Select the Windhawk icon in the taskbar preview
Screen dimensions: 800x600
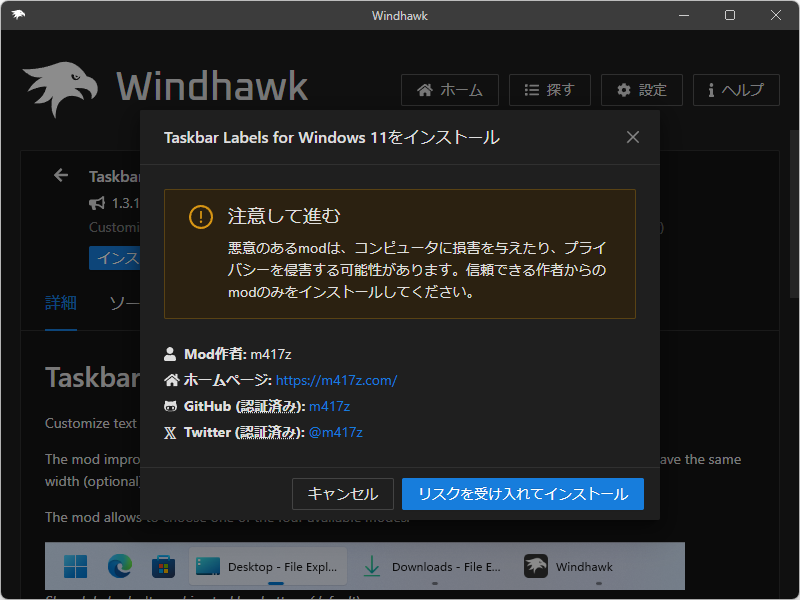click(536, 565)
